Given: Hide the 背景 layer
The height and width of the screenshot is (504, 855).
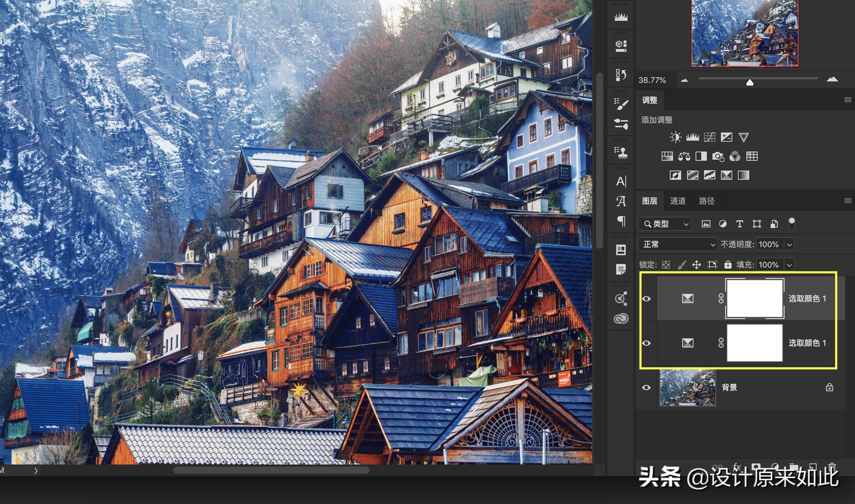Looking at the screenshot, I should pyautogui.click(x=646, y=387).
